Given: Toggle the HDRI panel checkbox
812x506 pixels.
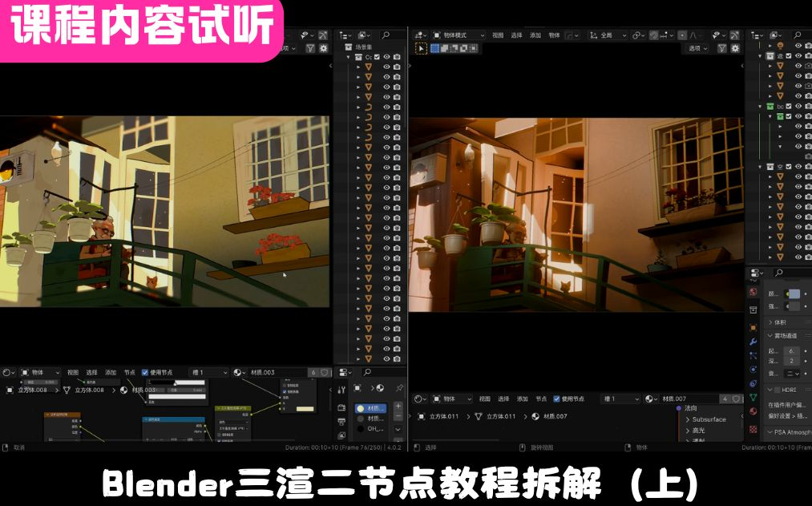Looking at the screenshot, I should pyautogui.click(x=778, y=390).
